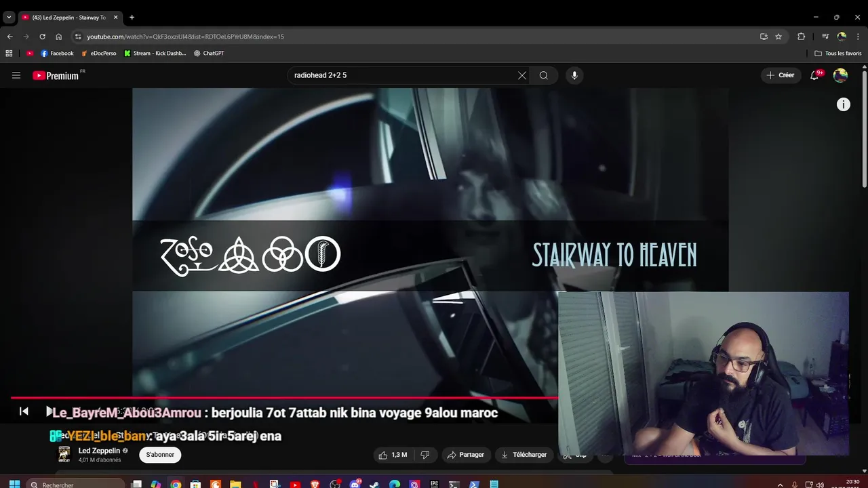Seek on the red video progress bar
868x488 pixels.
point(283,398)
